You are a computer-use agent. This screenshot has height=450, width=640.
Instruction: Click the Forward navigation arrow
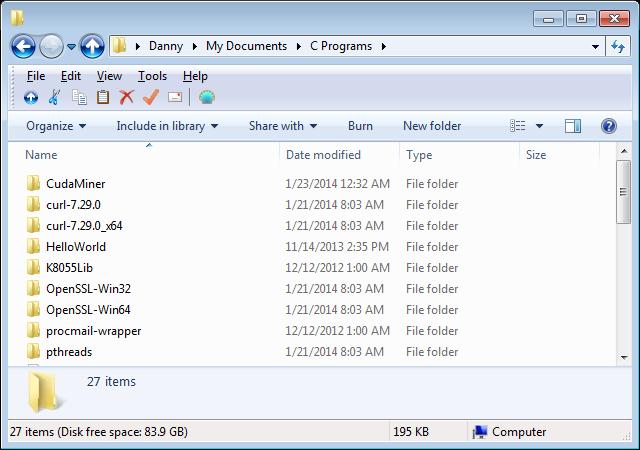click(51, 47)
